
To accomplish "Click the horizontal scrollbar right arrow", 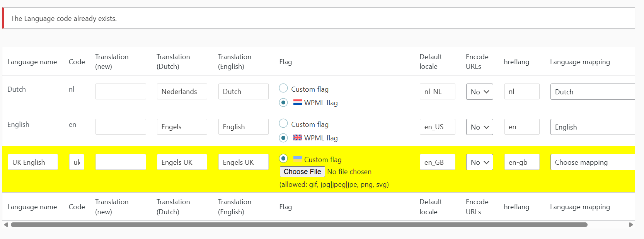I will point(631,225).
